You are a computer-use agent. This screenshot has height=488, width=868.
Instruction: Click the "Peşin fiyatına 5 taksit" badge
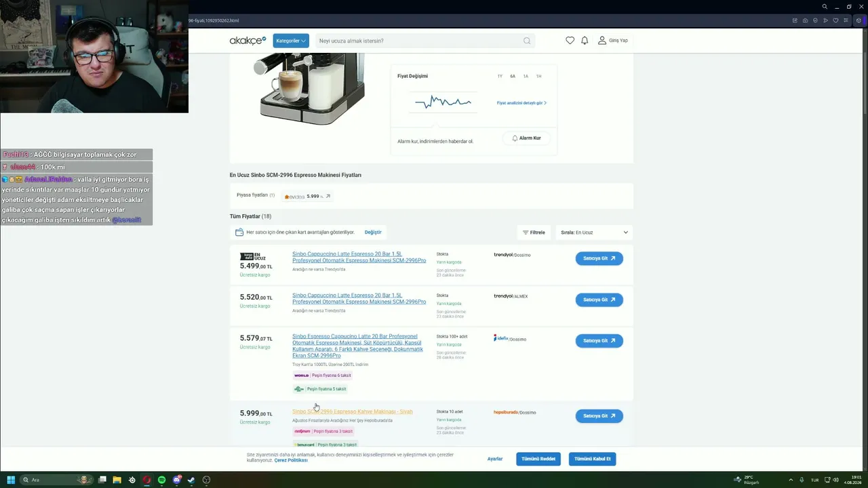[x=320, y=389]
